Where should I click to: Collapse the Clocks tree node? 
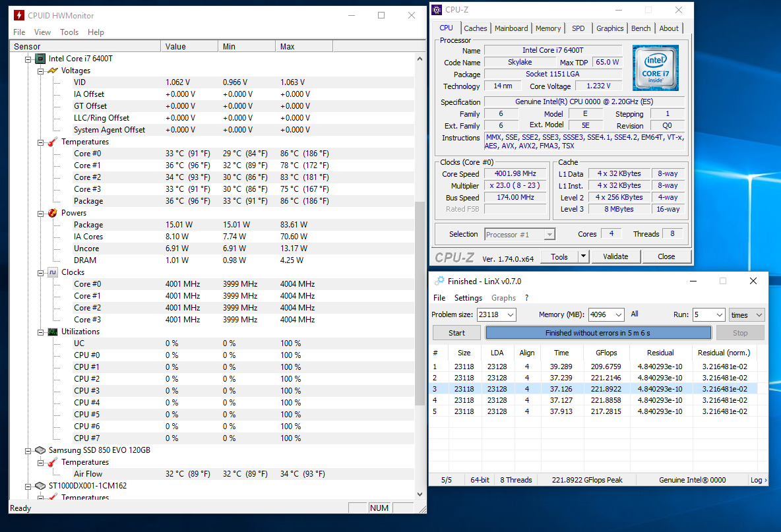pyautogui.click(x=41, y=273)
